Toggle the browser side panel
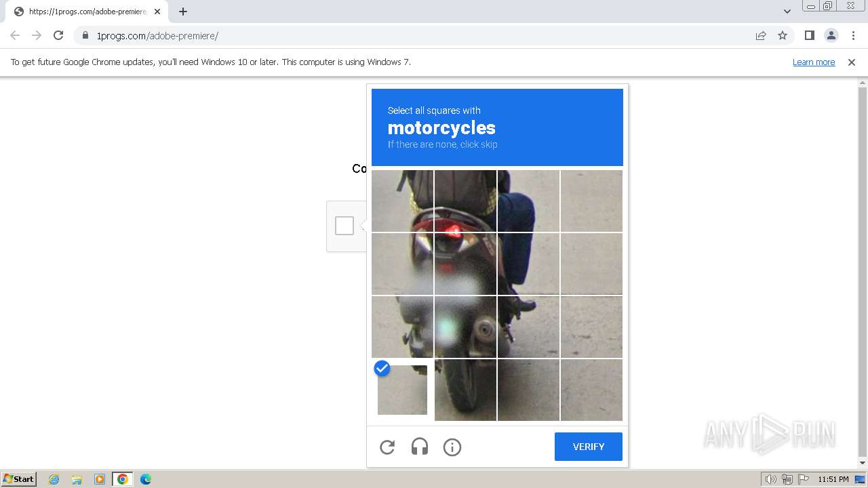 point(809,35)
